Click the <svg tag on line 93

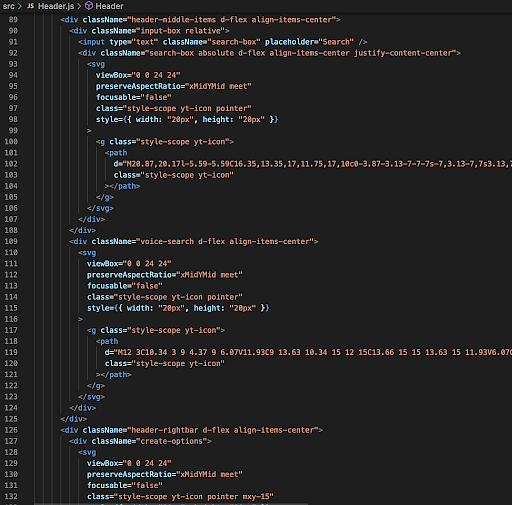(96, 64)
